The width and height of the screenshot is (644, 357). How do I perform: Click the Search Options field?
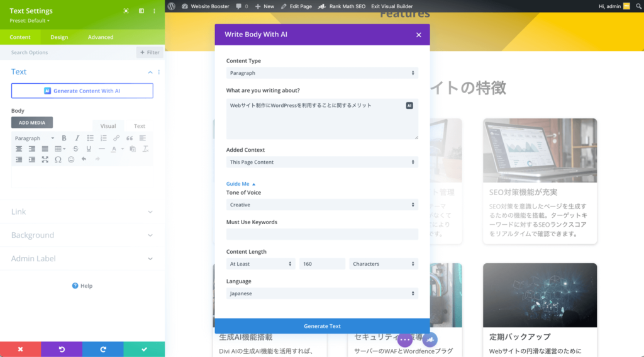pyautogui.click(x=68, y=52)
